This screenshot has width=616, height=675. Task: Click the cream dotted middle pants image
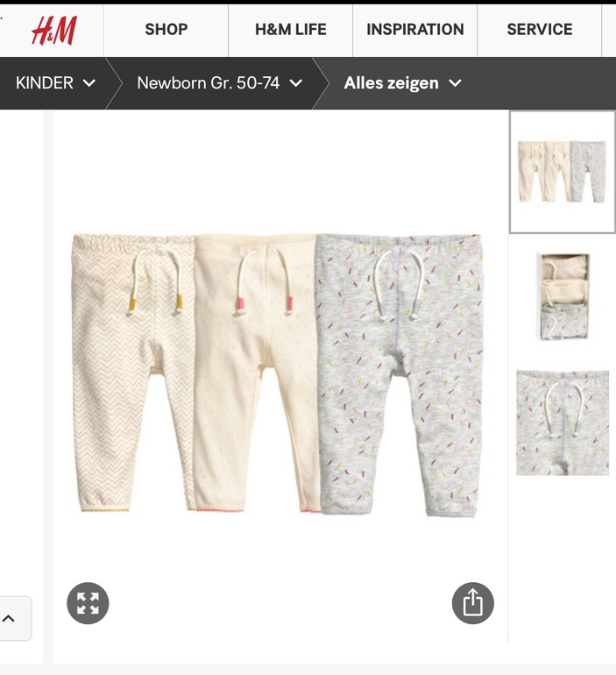[x=257, y=373]
